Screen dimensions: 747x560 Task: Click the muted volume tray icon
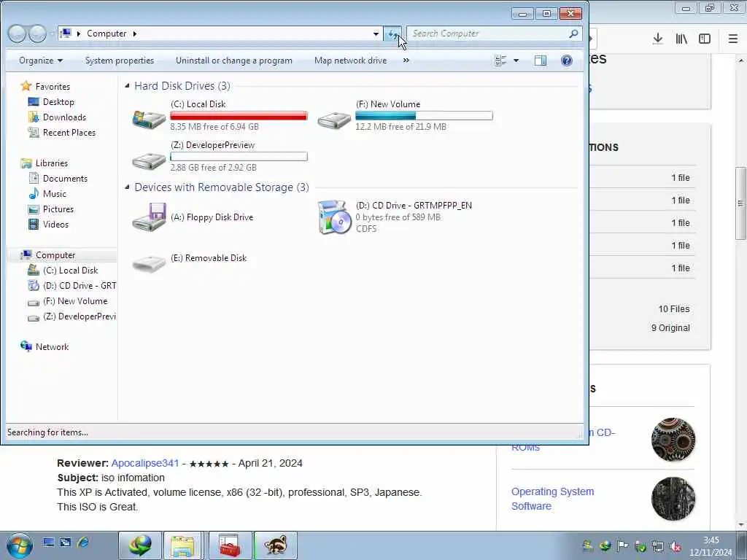coord(675,546)
